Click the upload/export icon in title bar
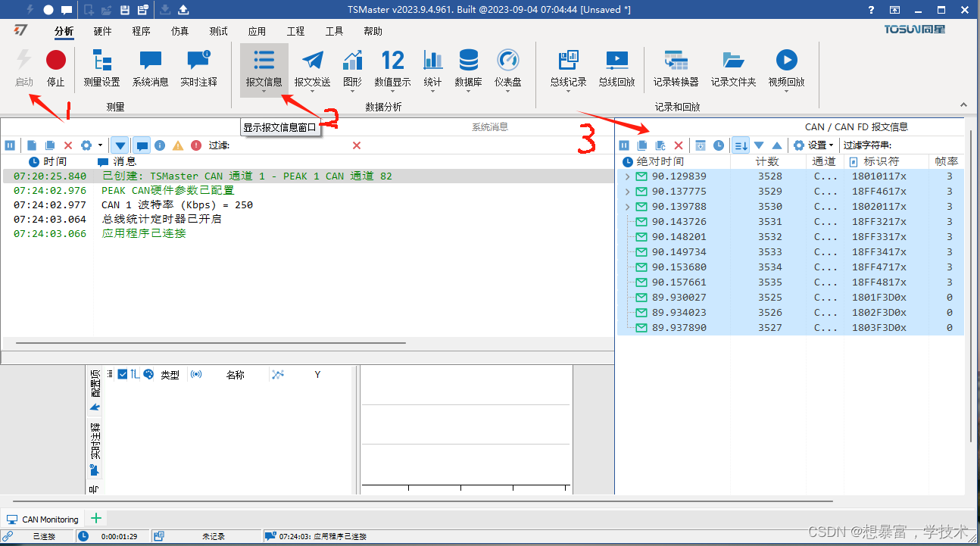This screenshot has width=980, height=546. pyautogui.click(x=183, y=10)
